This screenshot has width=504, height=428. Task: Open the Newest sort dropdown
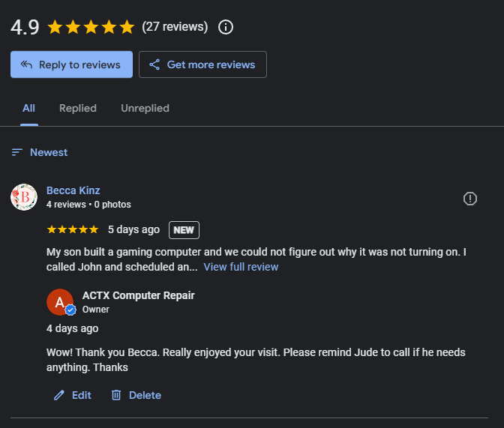[40, 152]
